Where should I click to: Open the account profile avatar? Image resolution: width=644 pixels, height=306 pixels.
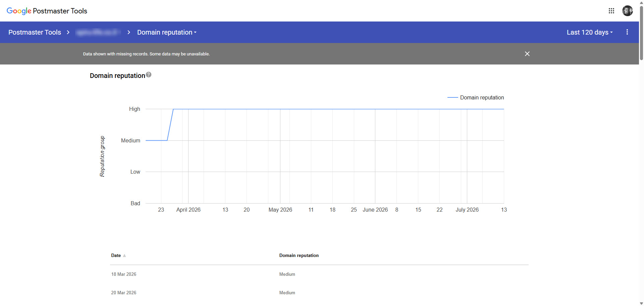627,11
